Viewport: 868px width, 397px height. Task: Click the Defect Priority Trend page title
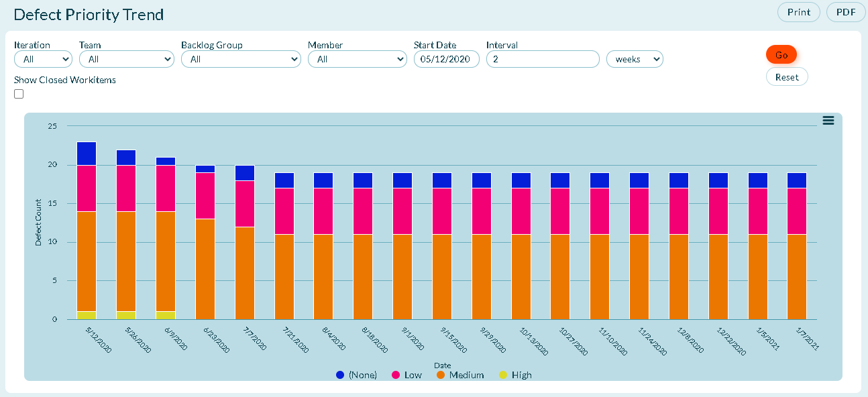(89, 14)
